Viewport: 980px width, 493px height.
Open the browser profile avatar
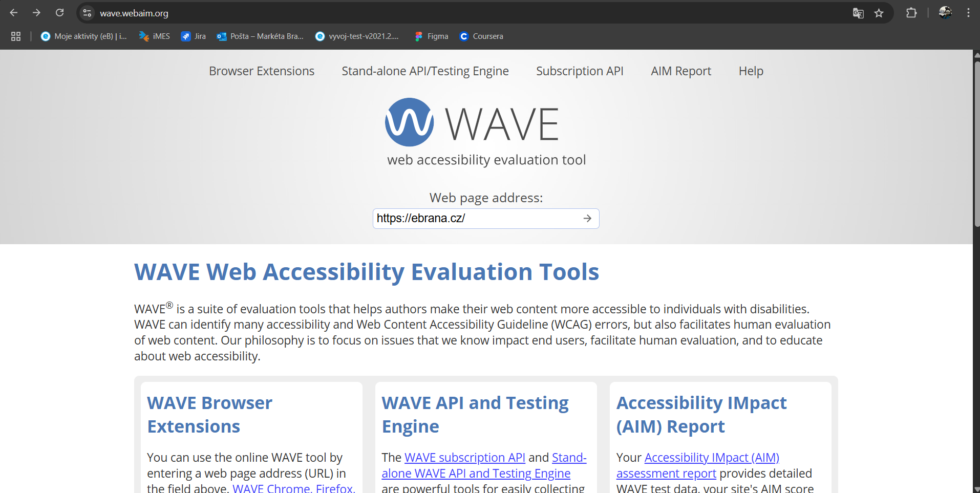(945, 13)
